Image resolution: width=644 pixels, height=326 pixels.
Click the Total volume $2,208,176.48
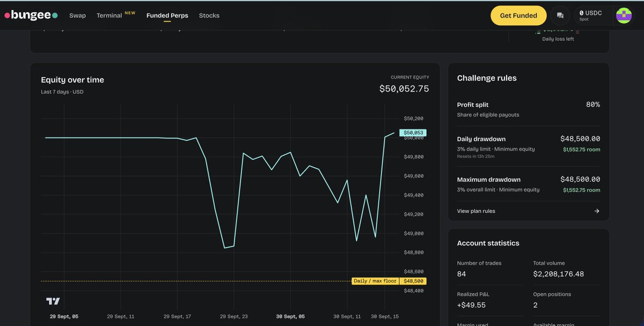(x=559, y=274)
